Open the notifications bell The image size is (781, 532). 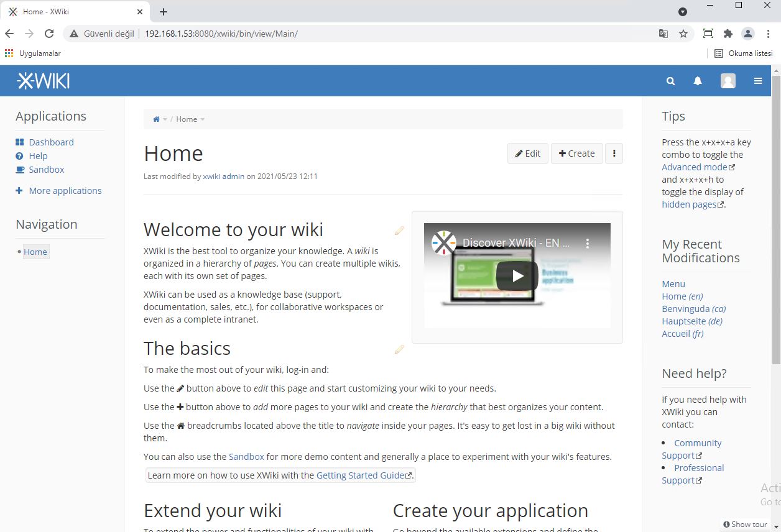[x=697, y=81]
